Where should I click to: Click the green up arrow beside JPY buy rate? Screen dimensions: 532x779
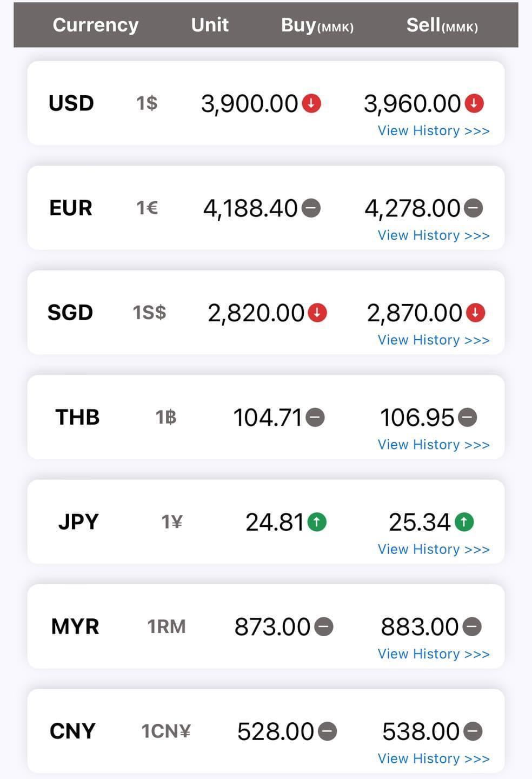pyautogui.click(x=317, y=521)
